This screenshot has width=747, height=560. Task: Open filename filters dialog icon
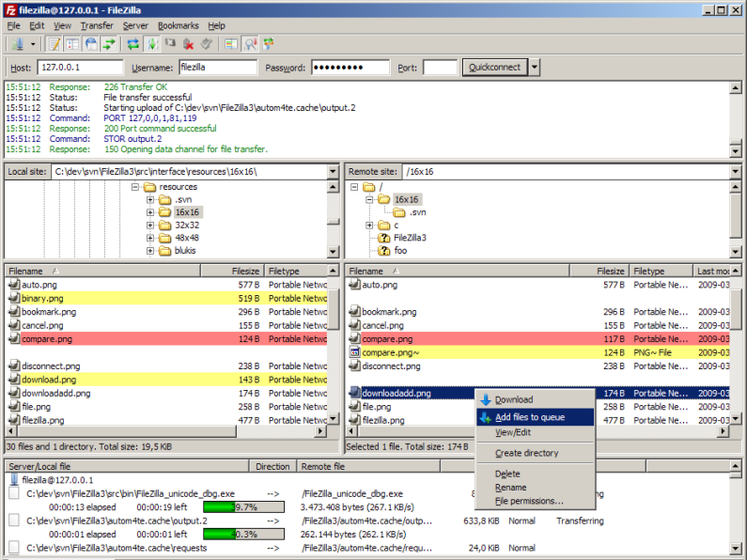231,44
